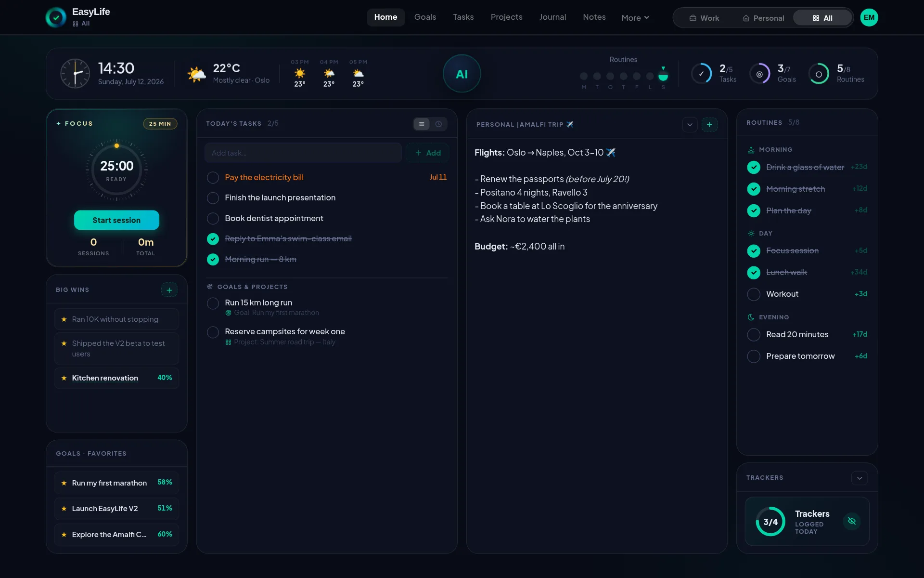The height and width of the screenshot is (578, 924).
Task: Add a new Big Win with plus icon
Action: pos(169,290)
